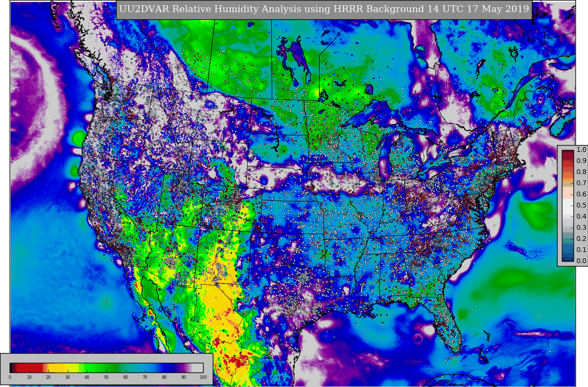
Task: Pick the teal swatch near 0.2 in legend
Action: point(568,240)
